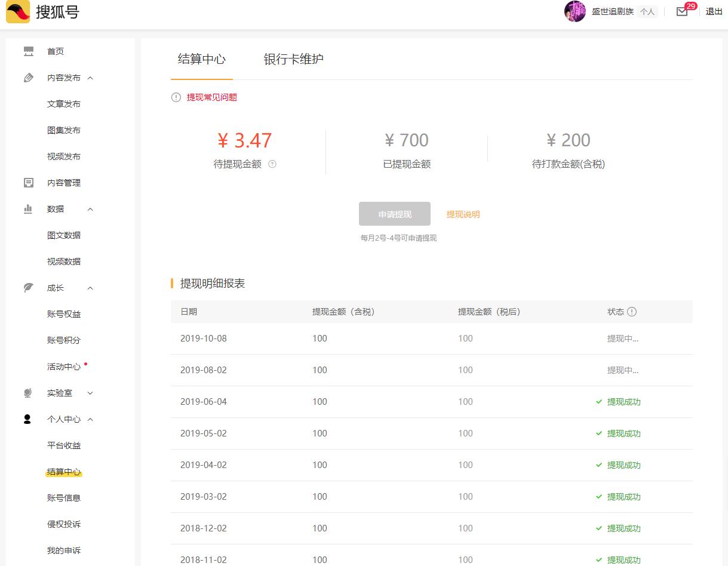The height and width of the screenshot is (566, 728).
Task: Open the mail notifications envelope icon
Action: point(682,11)
